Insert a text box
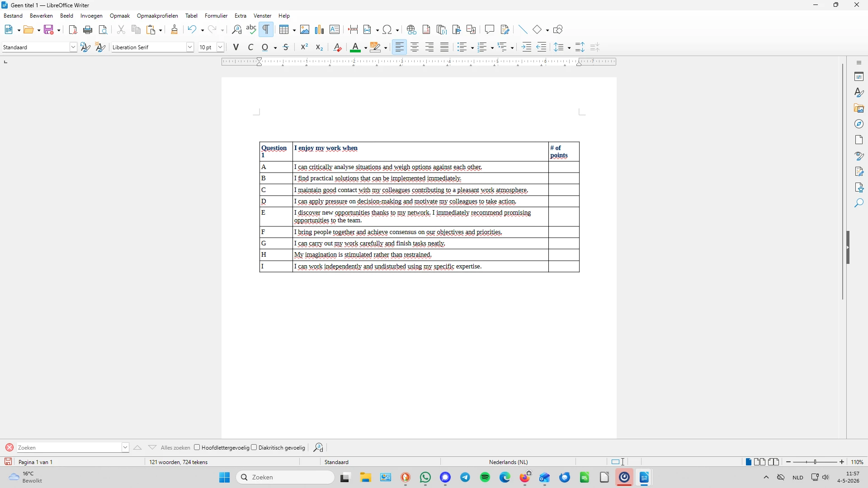Screen dimensions: 868x488 point(335,30)
